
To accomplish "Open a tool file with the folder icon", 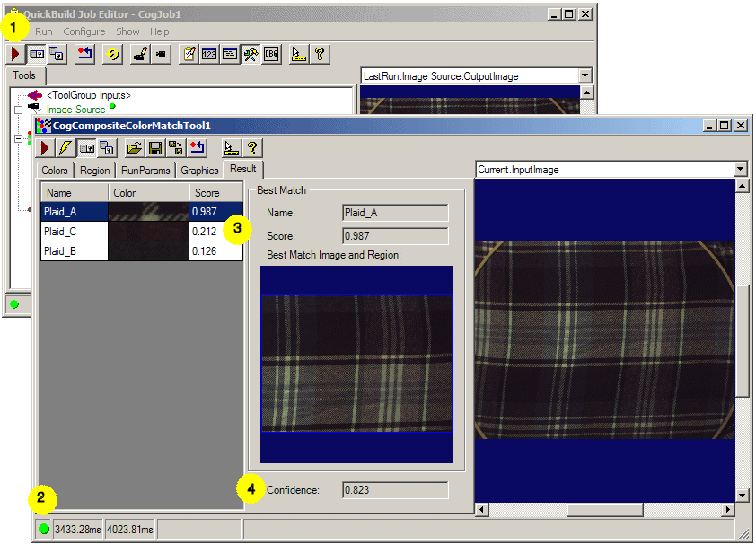I will [x=133, y=147].
